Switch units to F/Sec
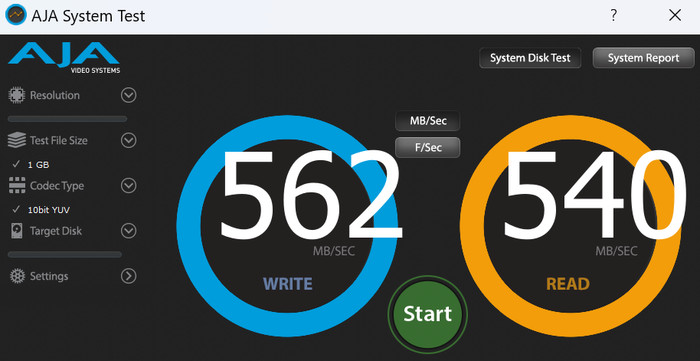700x361 pixels. 428,148
